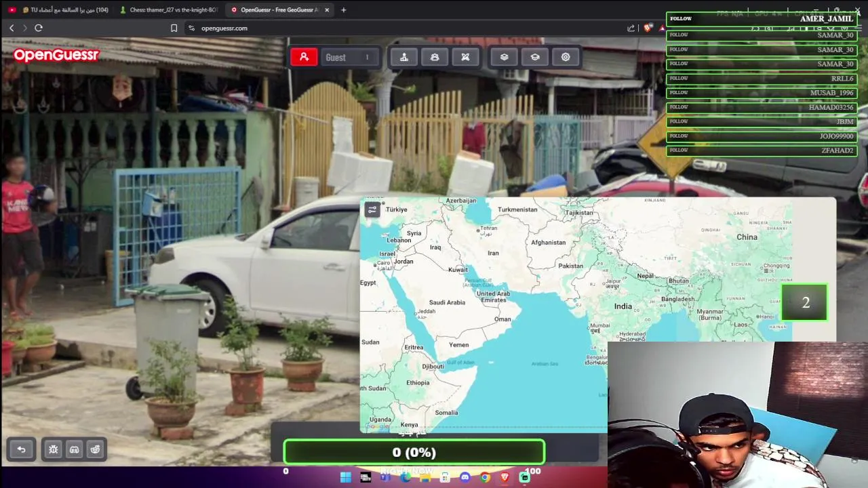868x488 pixels.
Task: Click the HAMAD03256 follower entry
Action: [x=762, y=107]
